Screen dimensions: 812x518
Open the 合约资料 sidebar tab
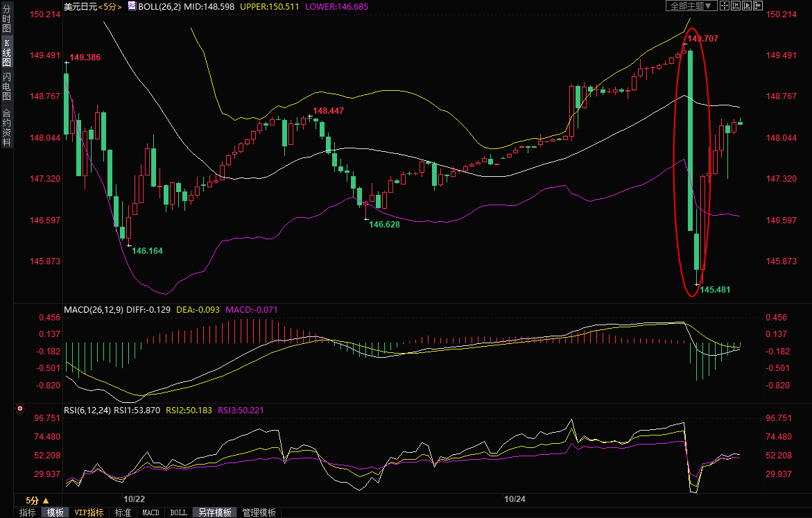pyautogui.click(x=7, y=128)
